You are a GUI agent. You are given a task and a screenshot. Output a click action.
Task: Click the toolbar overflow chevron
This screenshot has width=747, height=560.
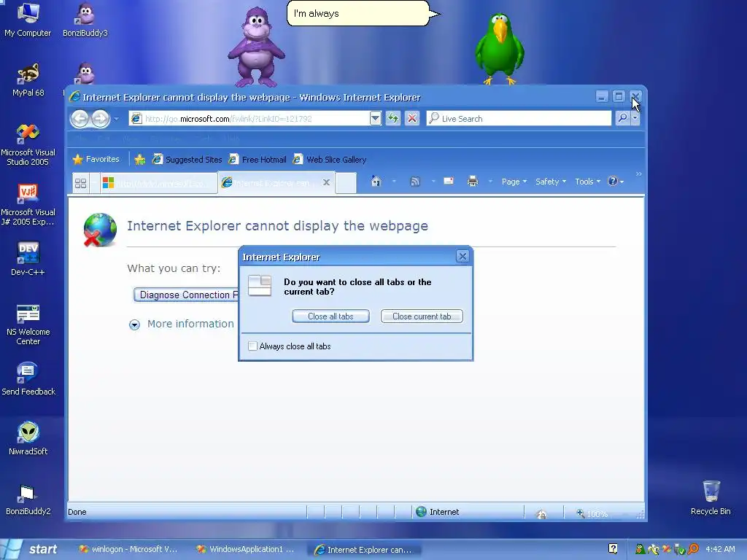639,174
